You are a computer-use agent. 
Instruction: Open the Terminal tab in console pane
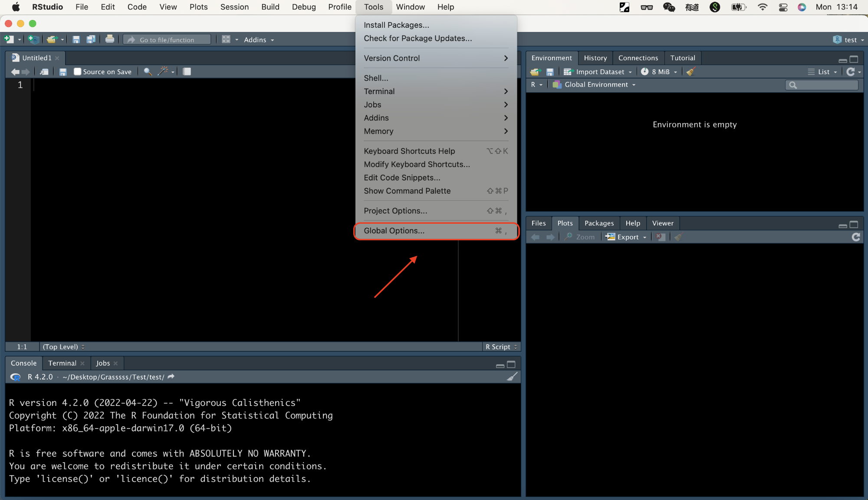pyautogui.click(x=62, y=363)
